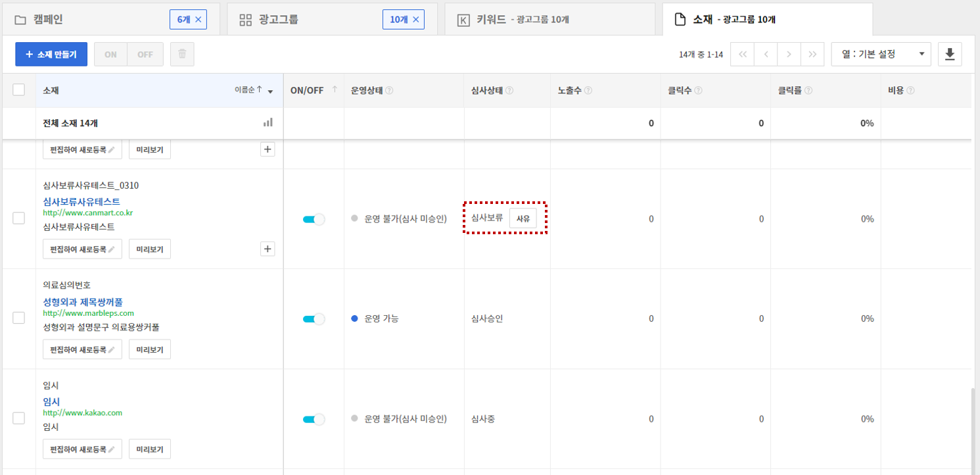Open the 성형외과 제목쌍꺼풀 title link

[83, 302]
